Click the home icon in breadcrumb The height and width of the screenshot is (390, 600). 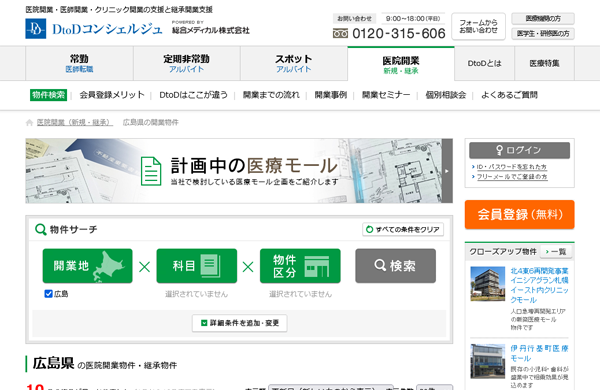tap(29, 122)
